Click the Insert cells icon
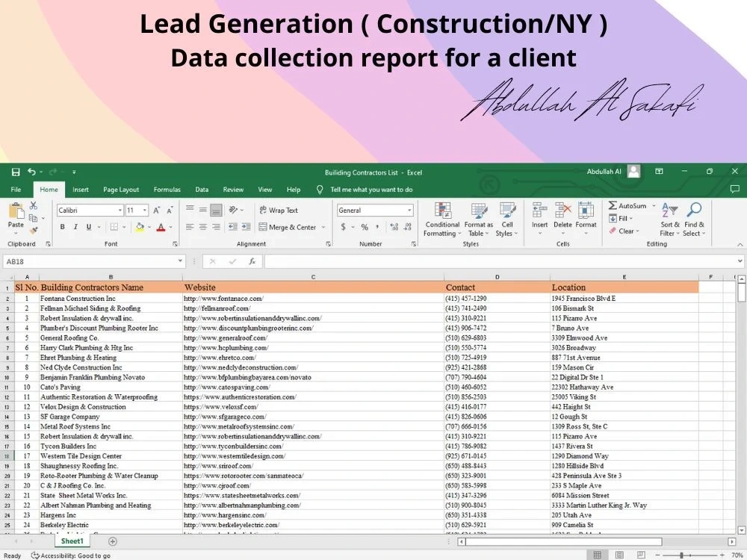This screenshot has height=560, width=747. 540,210
